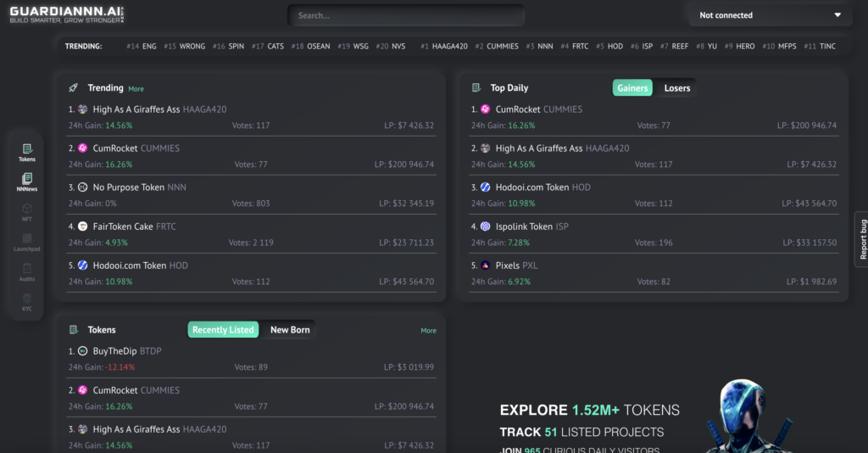Toggle Tokens list to New Born
The width and height of the screenshot is (868, 453).
pos(290,330)
